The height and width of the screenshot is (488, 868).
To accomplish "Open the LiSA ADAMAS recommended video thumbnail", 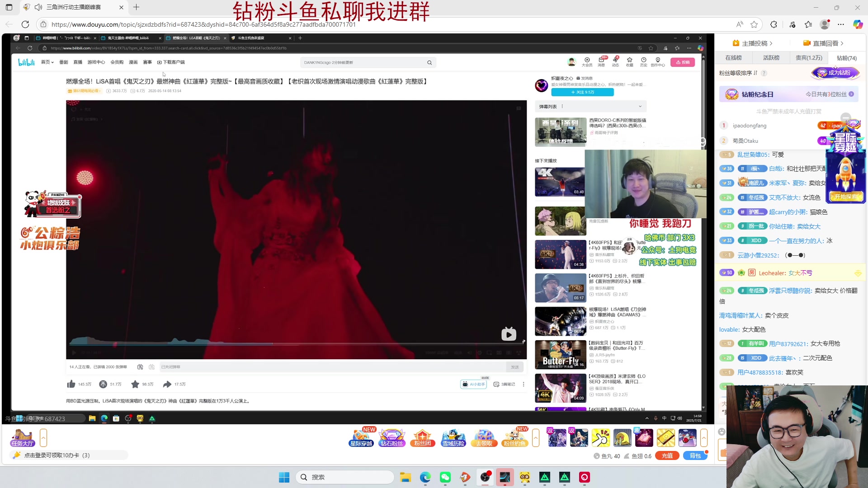I will pyautogui.click(x=561, y=321).
